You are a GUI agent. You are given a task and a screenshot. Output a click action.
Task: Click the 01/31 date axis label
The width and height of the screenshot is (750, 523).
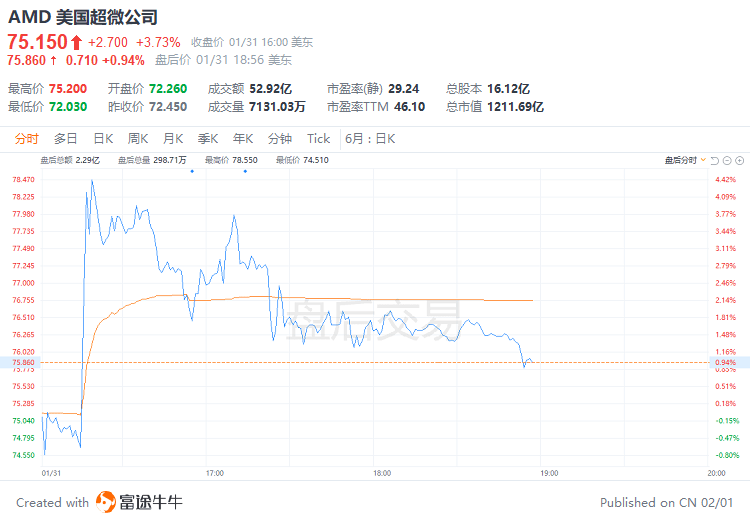coord(51,473)
